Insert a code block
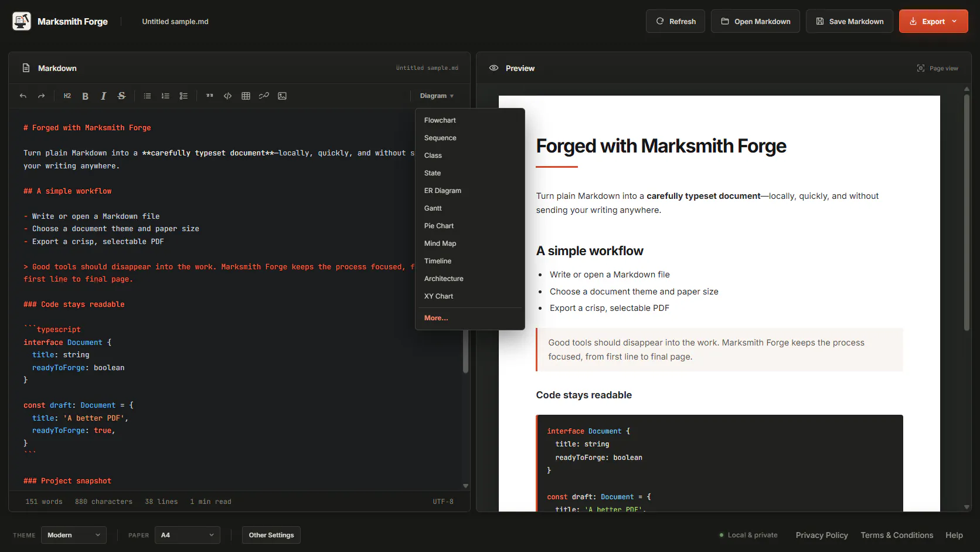980x552 pixels. coord(228,96)
